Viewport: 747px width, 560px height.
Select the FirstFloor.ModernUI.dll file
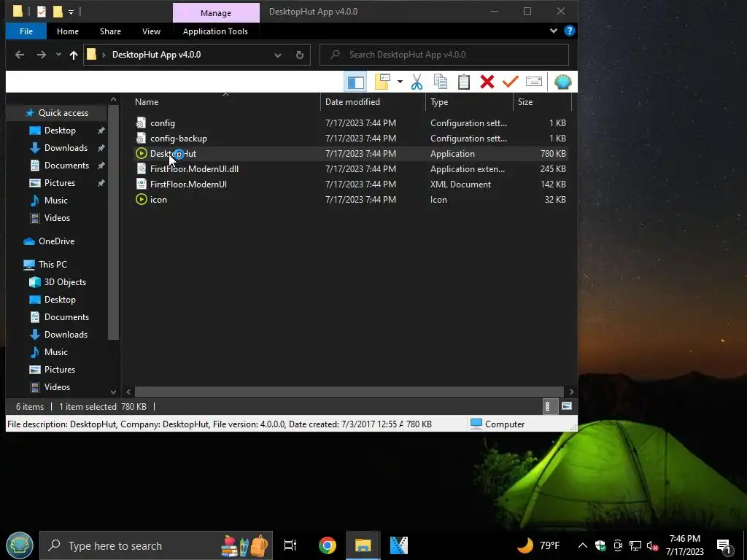[x=194, y=168]
